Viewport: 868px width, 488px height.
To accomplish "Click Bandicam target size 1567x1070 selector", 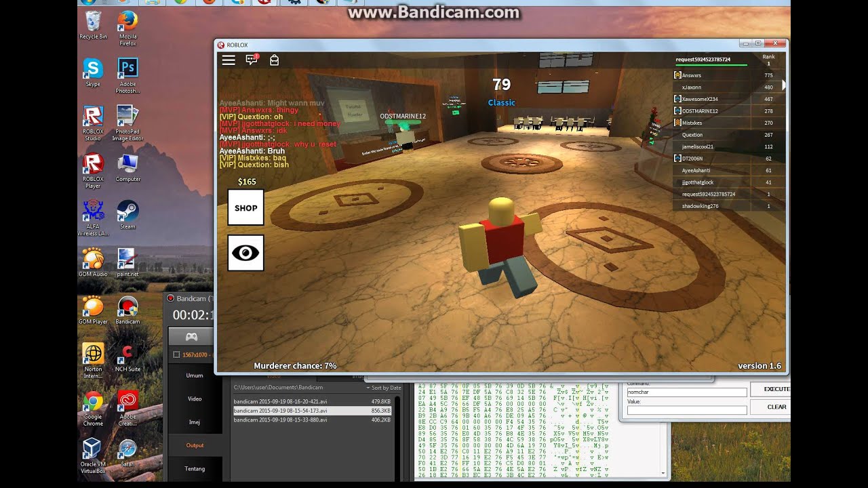I will [193, 354].
